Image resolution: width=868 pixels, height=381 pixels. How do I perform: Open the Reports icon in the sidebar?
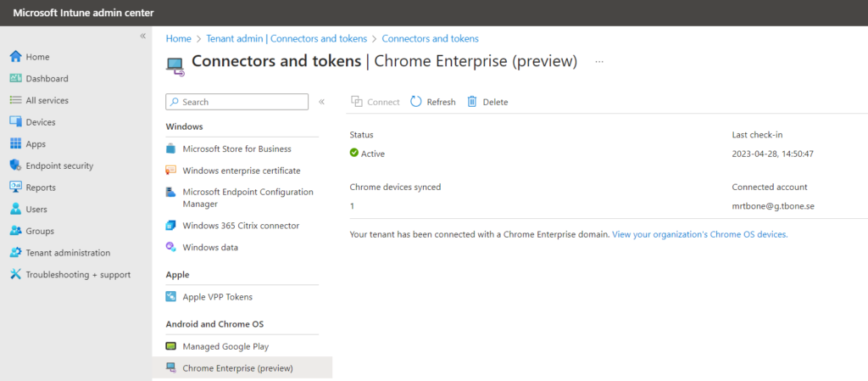[15, 188]
